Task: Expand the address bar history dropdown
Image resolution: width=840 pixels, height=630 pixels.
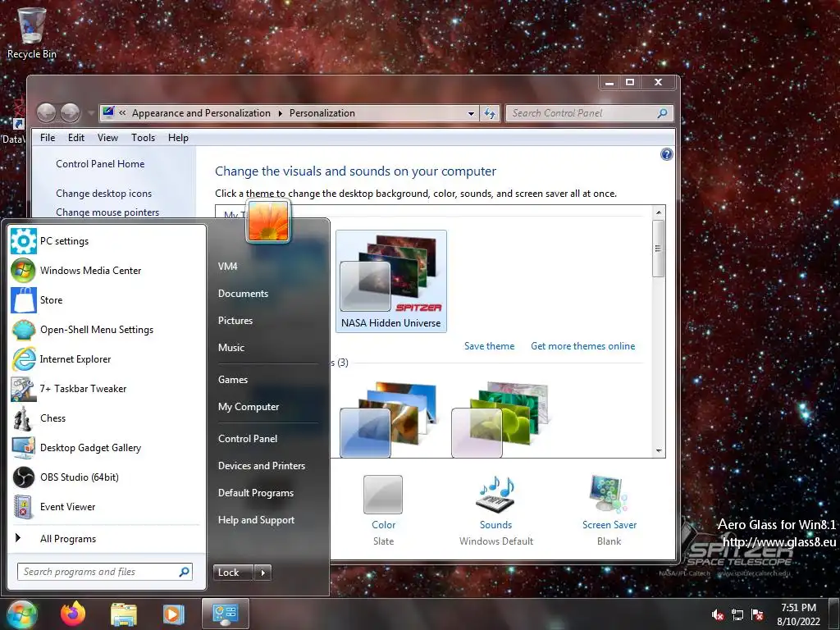Action: tap(471, 113)
